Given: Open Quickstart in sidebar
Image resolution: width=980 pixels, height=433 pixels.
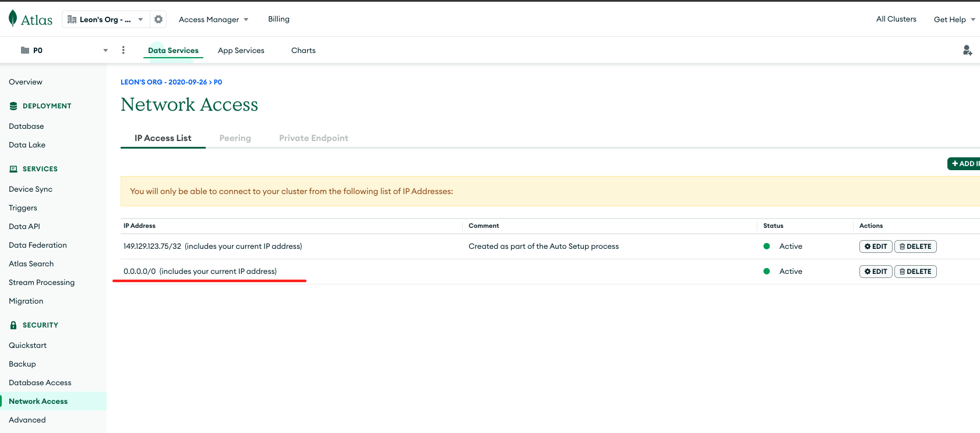Looking at the screenshot, I should [x=27, y=346].
